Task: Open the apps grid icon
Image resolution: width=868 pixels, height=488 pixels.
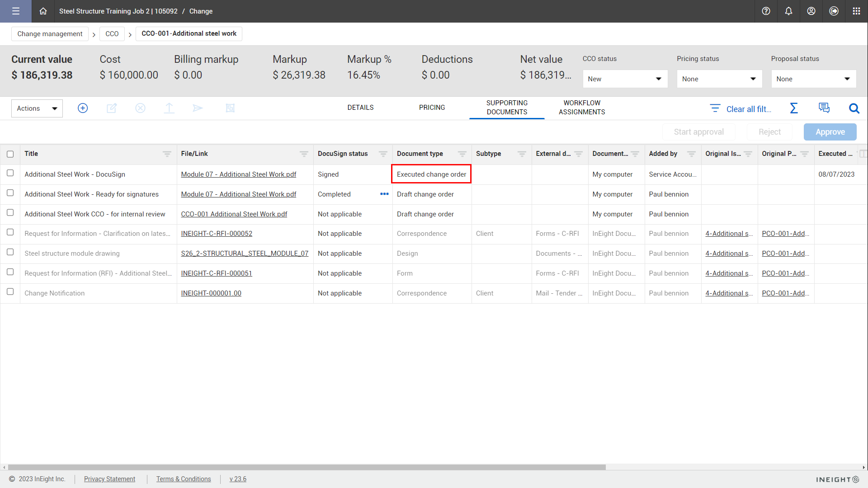Action: click(856, 11)
